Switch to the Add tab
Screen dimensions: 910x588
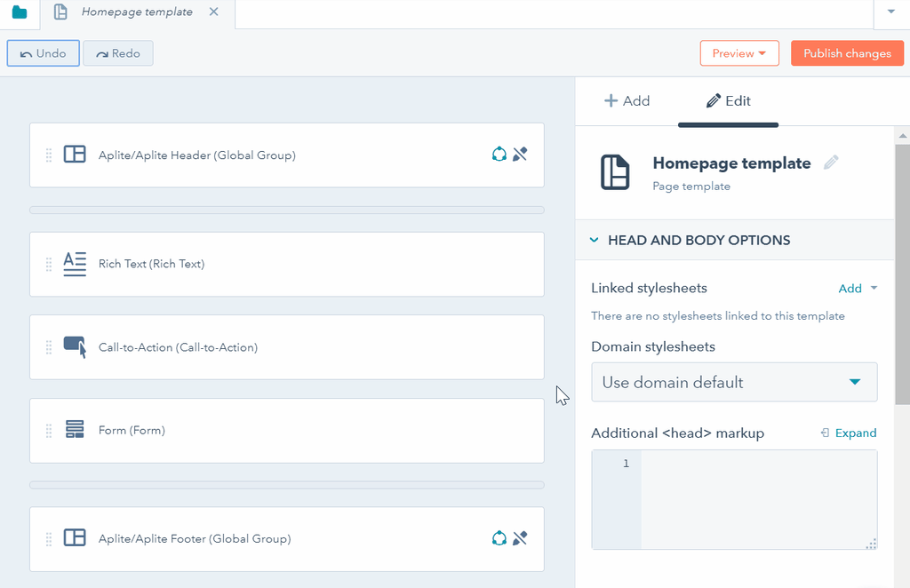[x=627, y=101]
